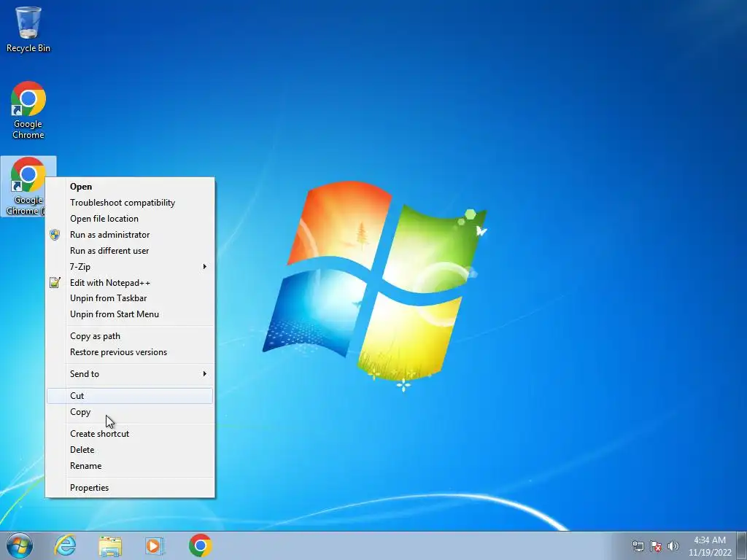Click the network tray icon
The height and width of the screenshot is (560, 747).
(638, 546)
